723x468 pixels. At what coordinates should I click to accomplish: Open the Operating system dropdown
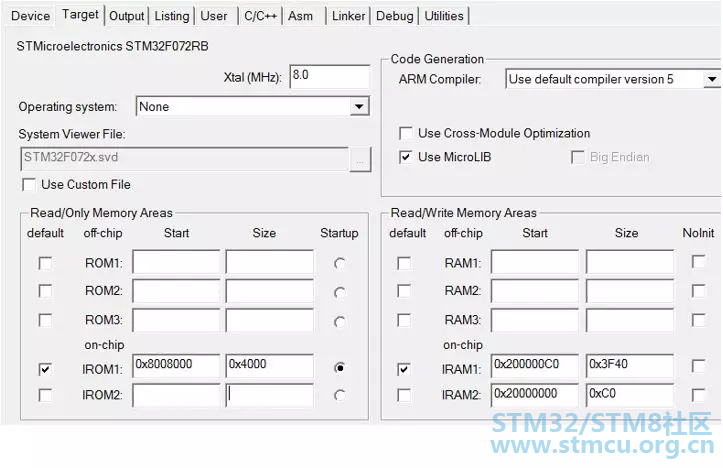click(x=253, y=107)
